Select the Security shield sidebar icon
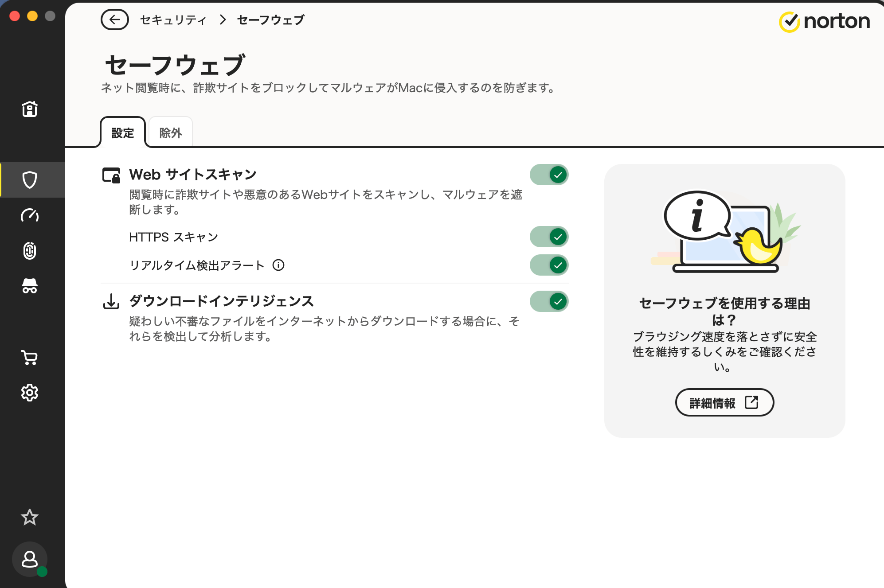 coord(30,179)
